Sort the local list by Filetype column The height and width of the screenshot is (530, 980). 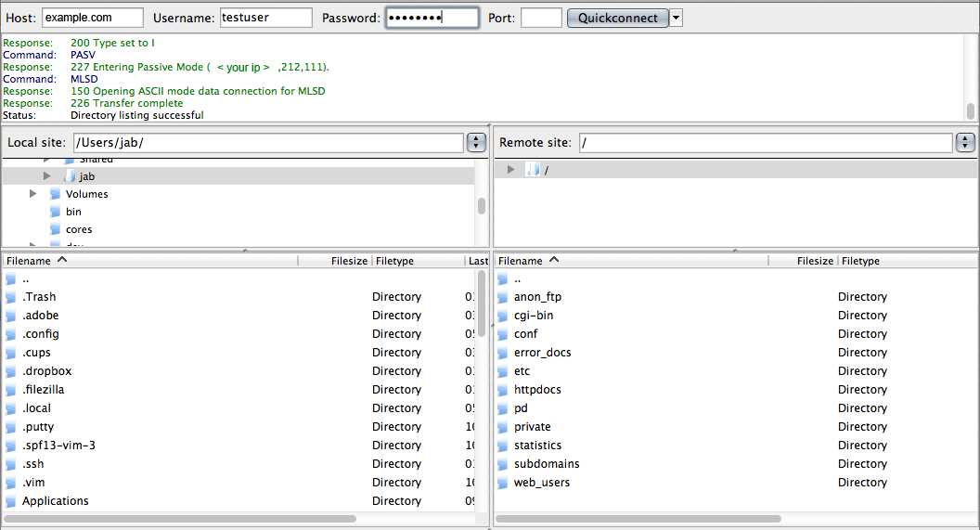click(418, 262)
